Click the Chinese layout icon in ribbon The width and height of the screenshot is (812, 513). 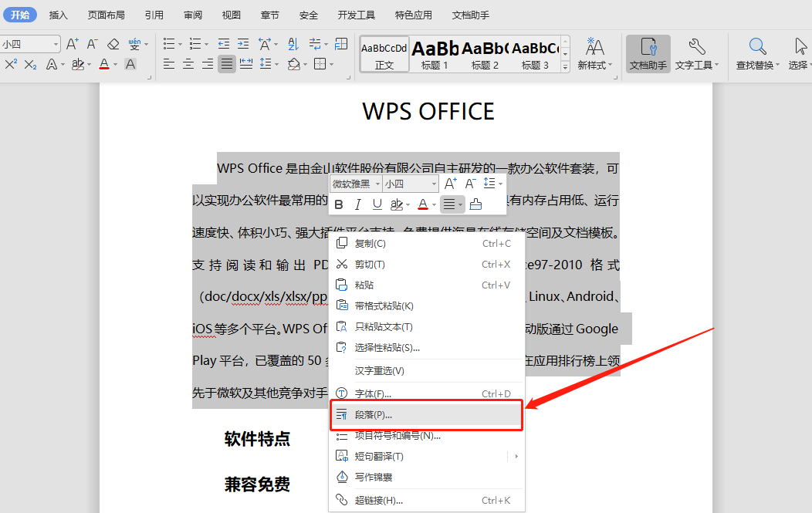(x=265, y=44)
